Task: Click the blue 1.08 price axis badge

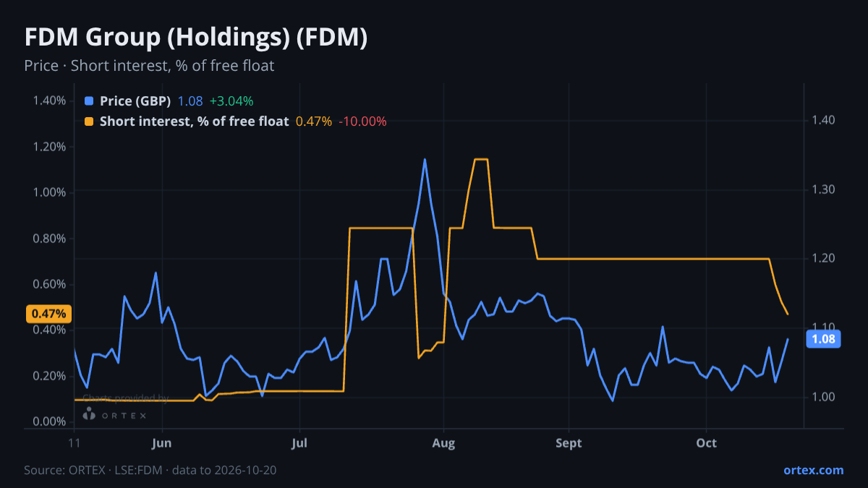Action: click(825, 339)
